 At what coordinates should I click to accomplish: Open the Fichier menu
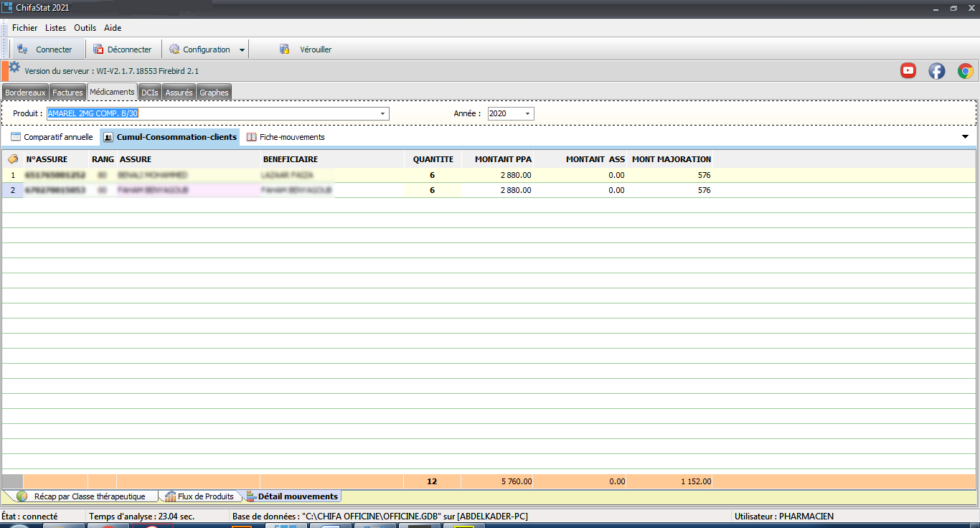pyautogui.click(x=24, y=28)
